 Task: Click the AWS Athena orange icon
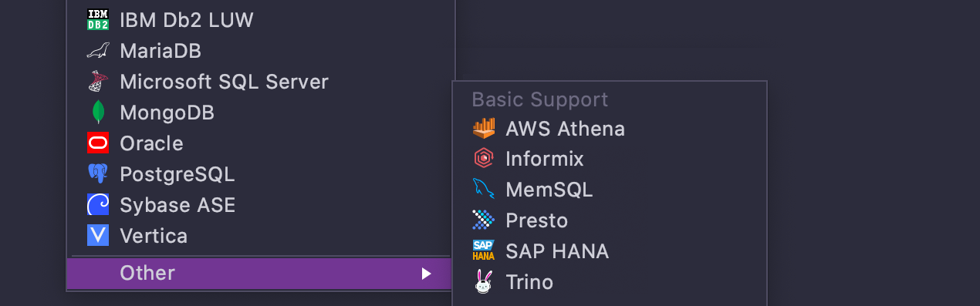pos(484,128)
